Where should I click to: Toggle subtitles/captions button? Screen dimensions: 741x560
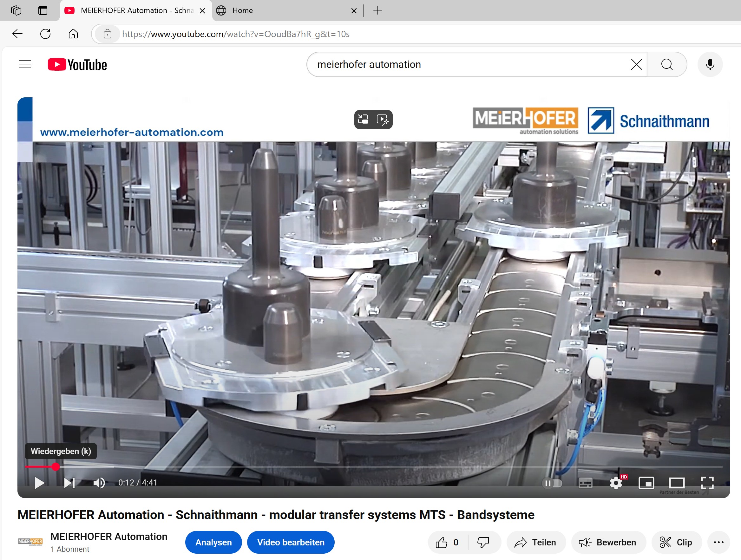(585, 483)
